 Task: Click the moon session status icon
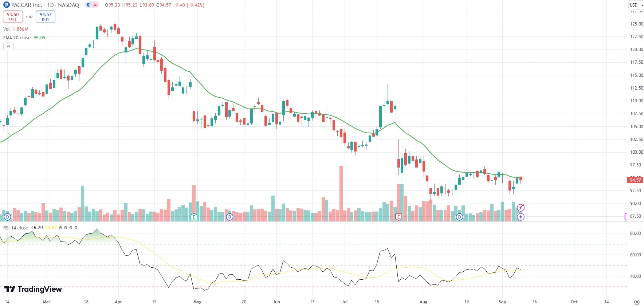pos(89,5)
